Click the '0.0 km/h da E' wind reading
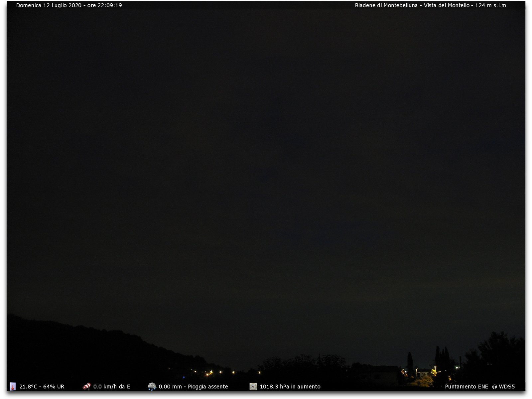The height and width of the screenshot is (399, 532). coord(112,387)
